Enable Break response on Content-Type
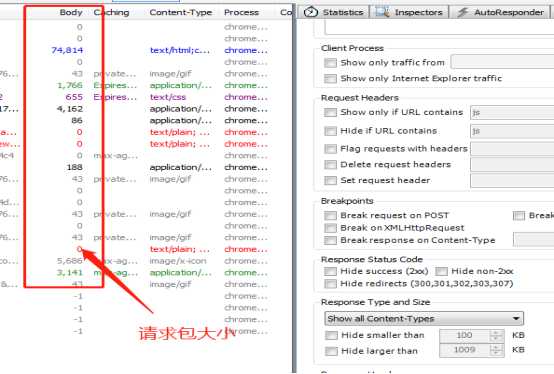This screenshot has height=374, width=554. click(330, 240)
